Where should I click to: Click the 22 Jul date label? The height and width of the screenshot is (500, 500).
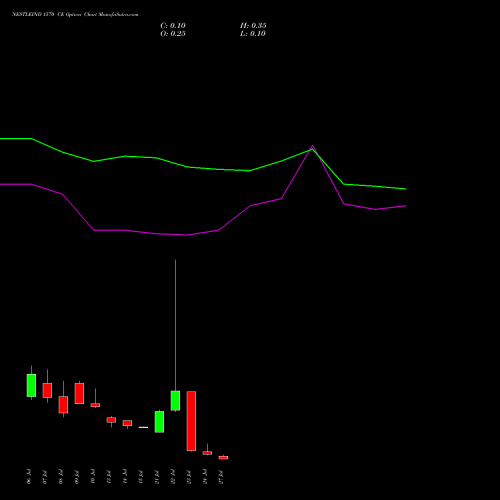coord(173,477)
